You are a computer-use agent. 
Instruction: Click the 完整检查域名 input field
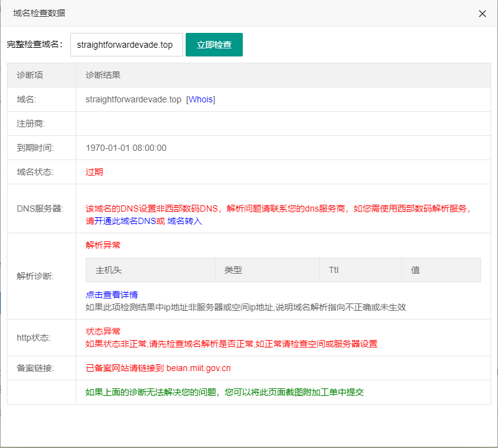tap(126, 45)
